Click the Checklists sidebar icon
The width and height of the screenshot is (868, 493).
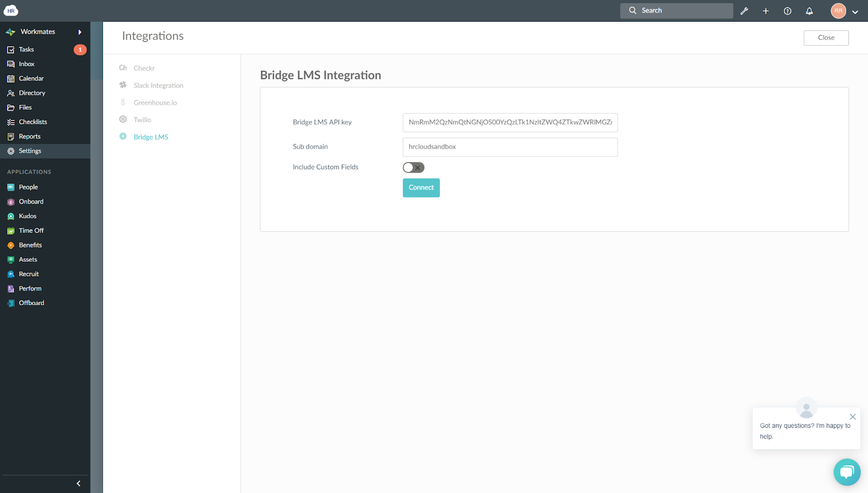pos(11,122)
